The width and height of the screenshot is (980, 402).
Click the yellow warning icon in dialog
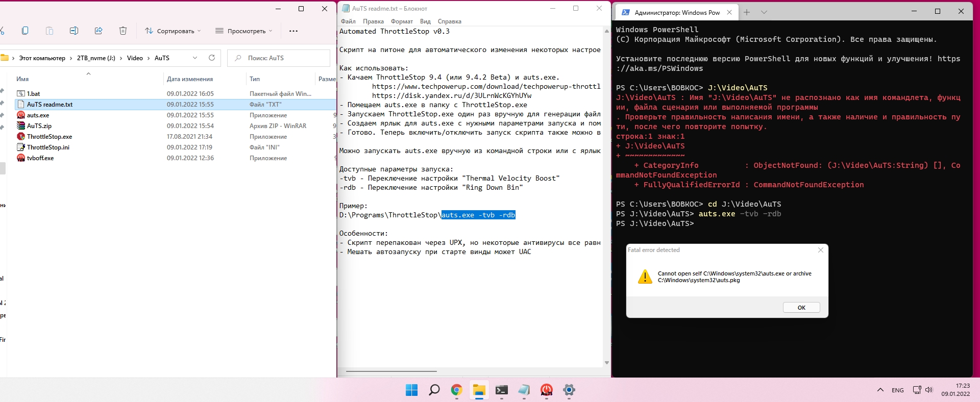tap(645, 277)
